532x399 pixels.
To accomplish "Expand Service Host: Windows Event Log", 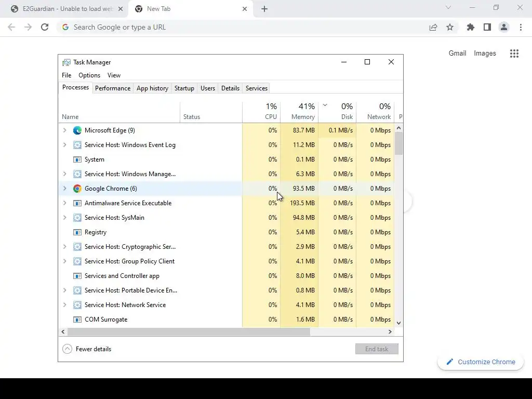I will pyautogui.click(x=65, y=145).
